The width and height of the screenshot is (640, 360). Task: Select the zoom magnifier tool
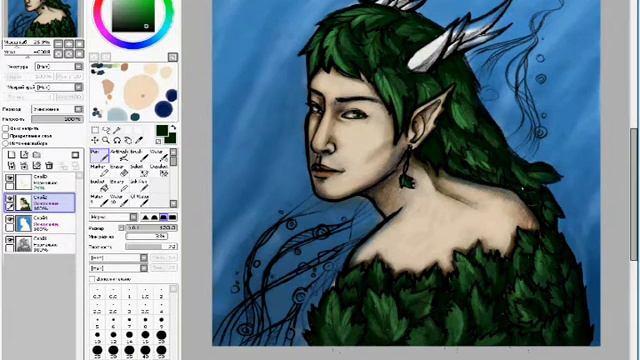point(106,140)
